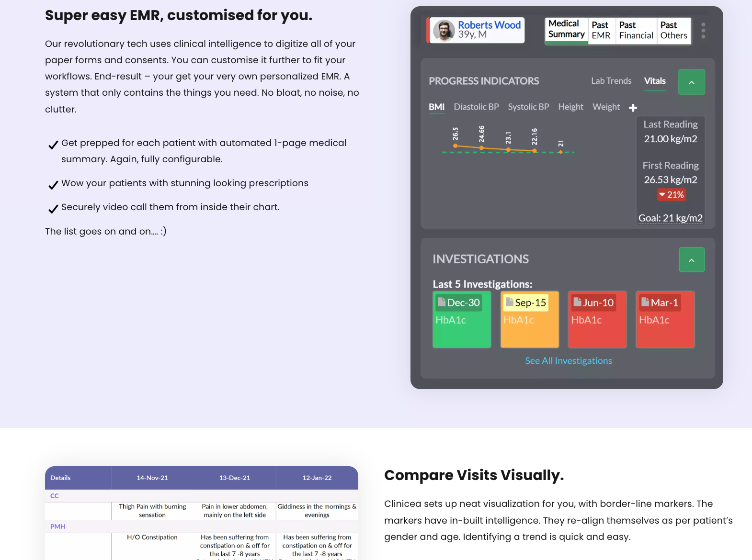
Task: Click the plus icon after Weight
Action: 633,108
